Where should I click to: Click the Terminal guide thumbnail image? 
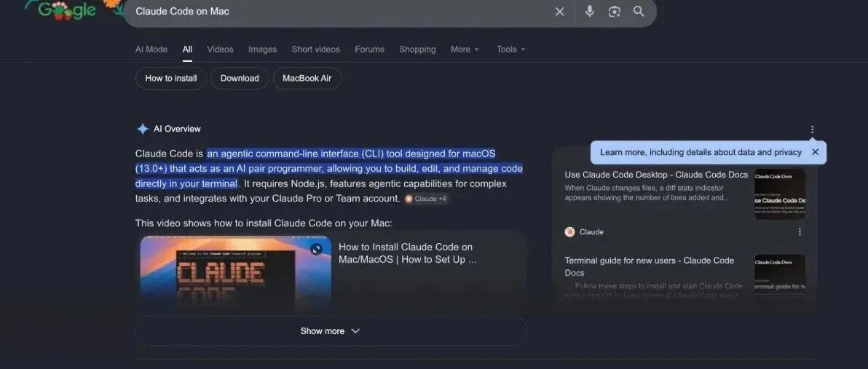tap(780, 274)
